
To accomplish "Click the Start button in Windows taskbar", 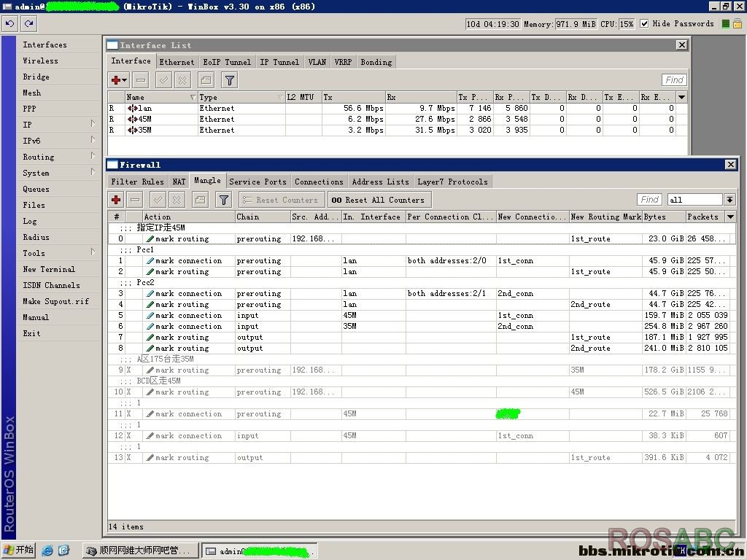I will click(x=18, y=550).
